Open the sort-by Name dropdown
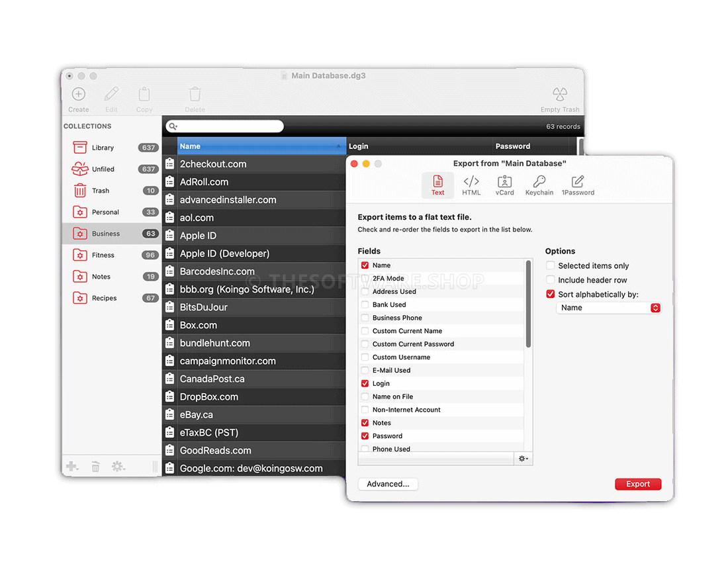Screen dimensions: 728x562 pyautogui.click(x=608, y=308)
